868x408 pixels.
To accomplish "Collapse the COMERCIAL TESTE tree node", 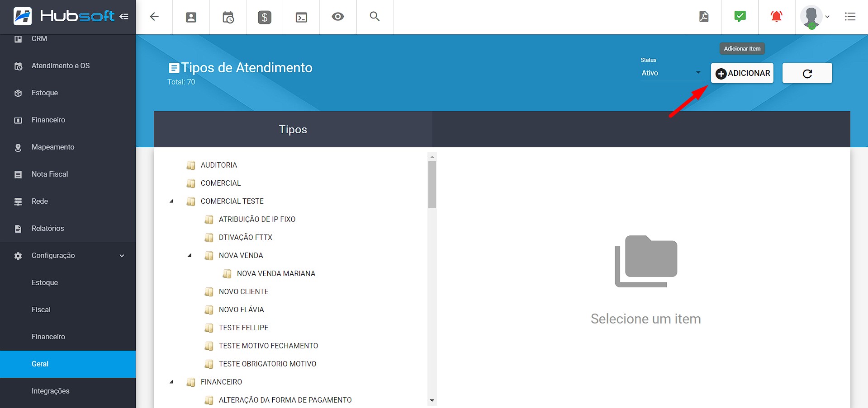I will (x=171, y=202).
